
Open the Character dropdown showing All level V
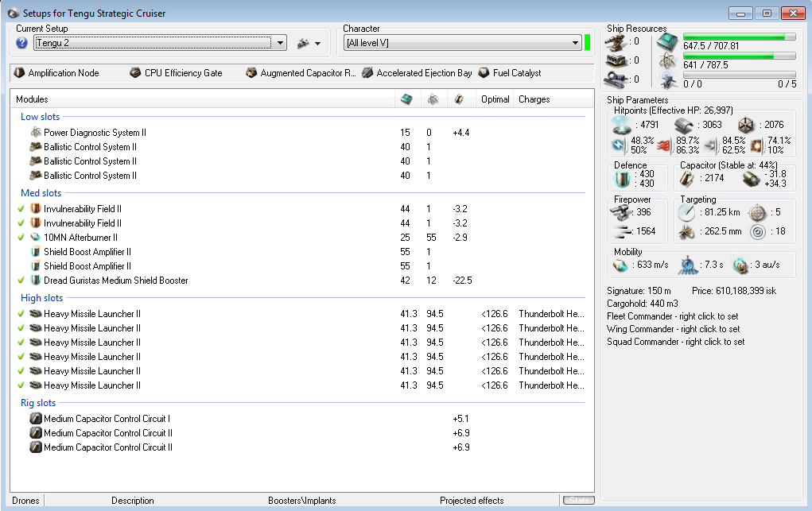point(462,43)
